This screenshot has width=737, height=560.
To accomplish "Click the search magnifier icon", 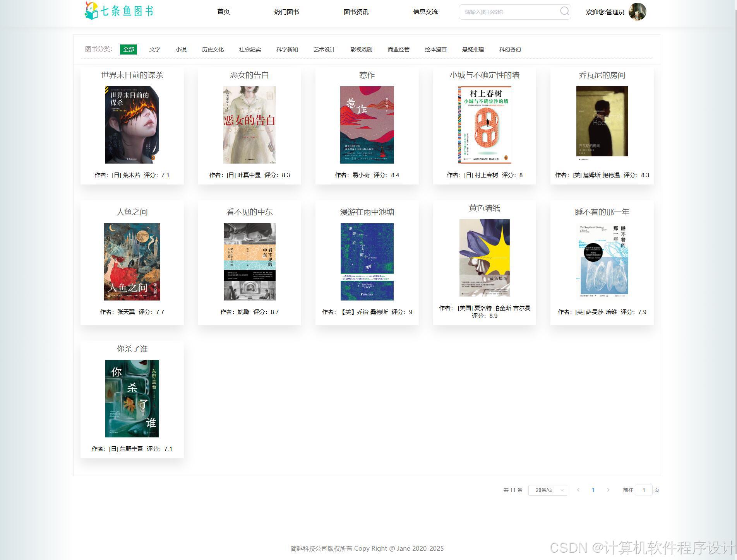I will 564,11.
